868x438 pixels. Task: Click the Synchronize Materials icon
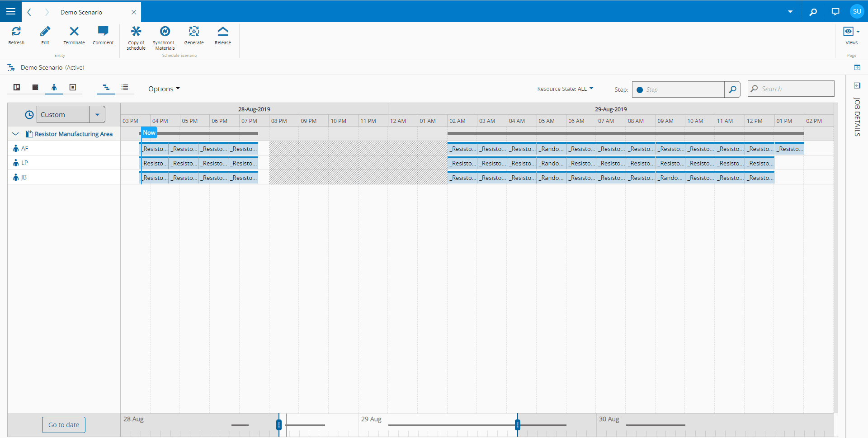pyautogui.click(x=165, y=32)
